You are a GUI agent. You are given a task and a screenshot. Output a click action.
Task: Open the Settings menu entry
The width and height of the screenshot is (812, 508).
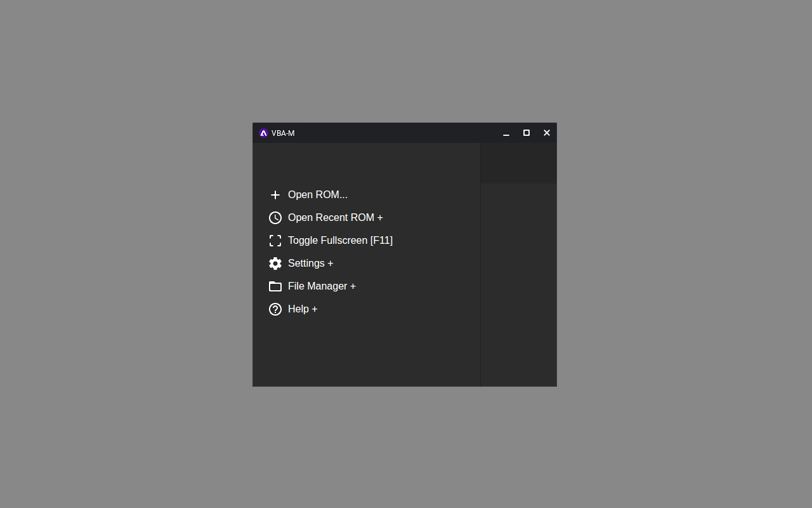(306, 263)
